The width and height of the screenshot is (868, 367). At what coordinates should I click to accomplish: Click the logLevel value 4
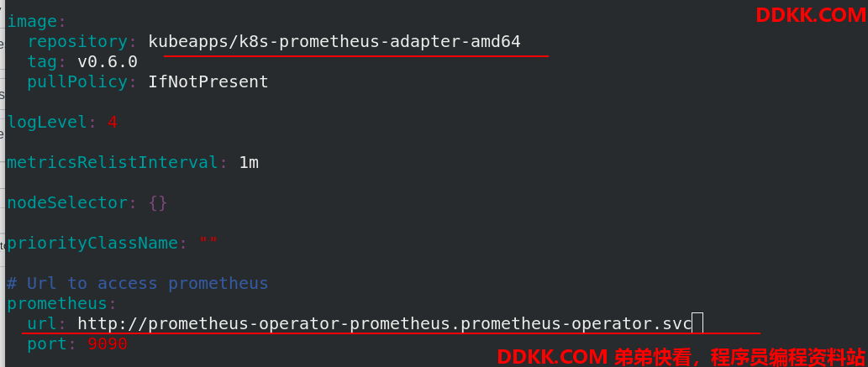(113, 123)
